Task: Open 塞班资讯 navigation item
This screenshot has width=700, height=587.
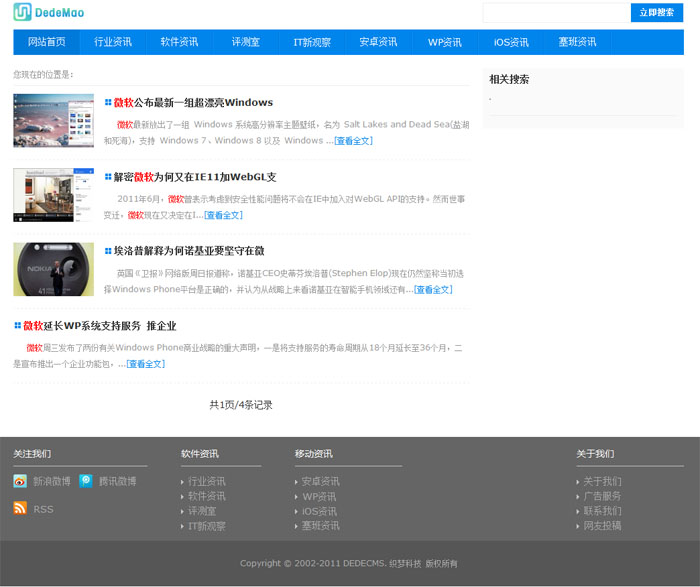Action: click(x=577, y=42)
